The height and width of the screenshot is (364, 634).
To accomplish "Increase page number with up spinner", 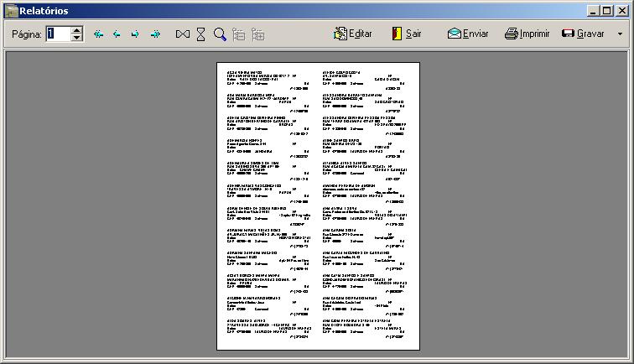I will (76, 30).
